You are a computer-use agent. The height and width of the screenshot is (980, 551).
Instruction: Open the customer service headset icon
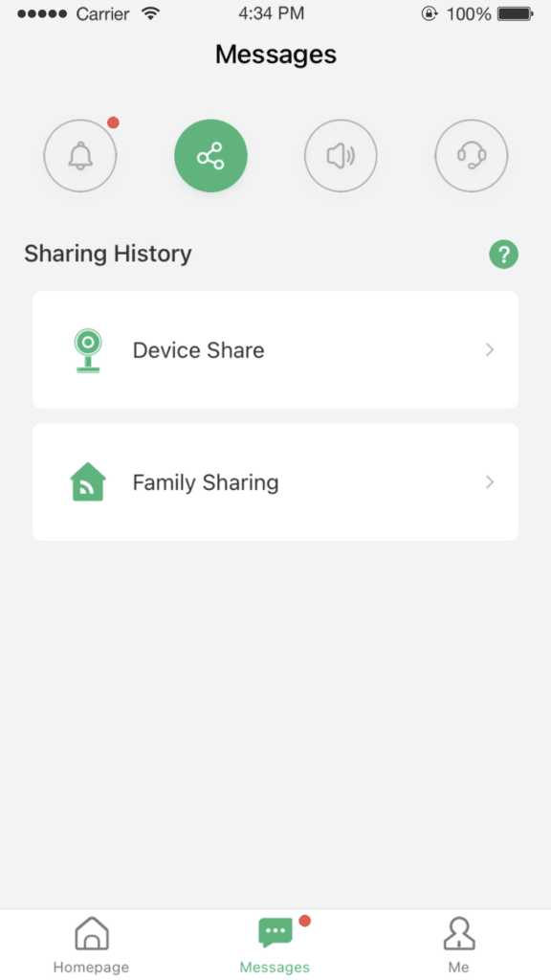click(x=471, y=156)
